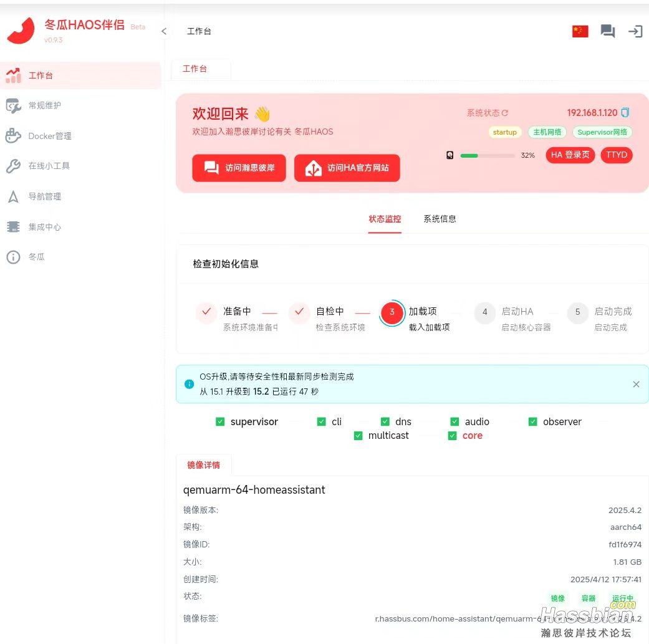Click the 运行中 status tag
Viewport: 649px width, 644px height.
pyautogui.click(x=623, y=598)
